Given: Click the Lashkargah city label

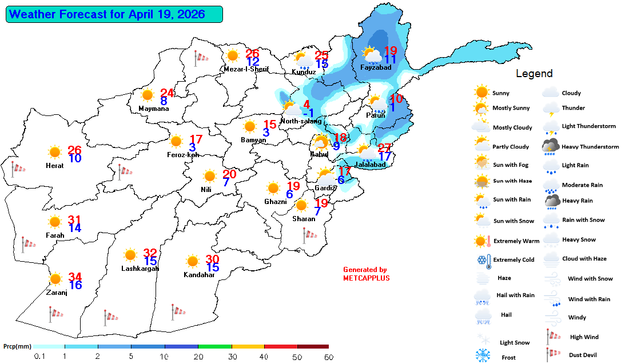Looking at the screenshot, I should [140, 268].
